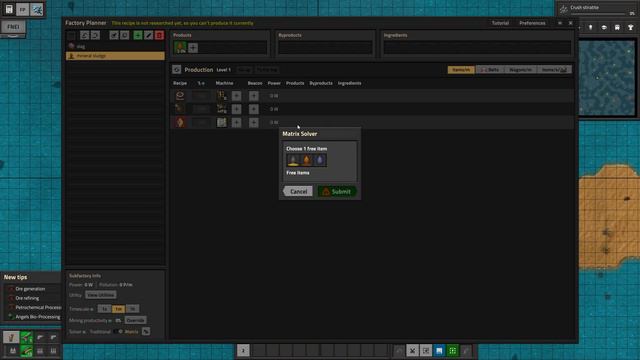Add module to second row machine
This screenshot has width=640, height=360.
point(236,109)
